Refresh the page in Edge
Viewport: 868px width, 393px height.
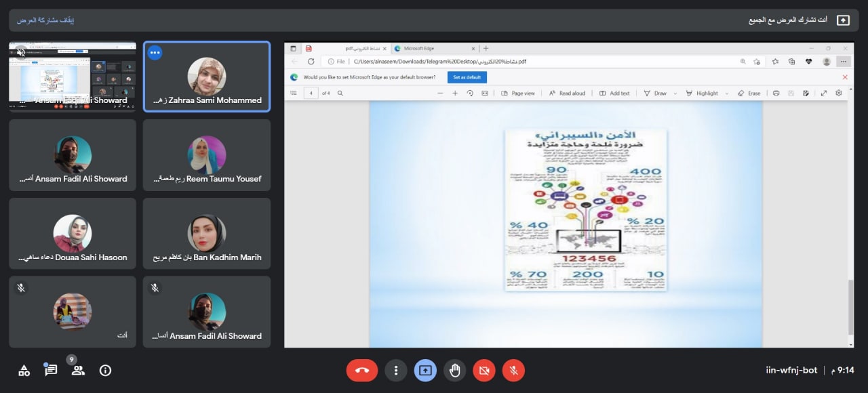tap(311, 62)
